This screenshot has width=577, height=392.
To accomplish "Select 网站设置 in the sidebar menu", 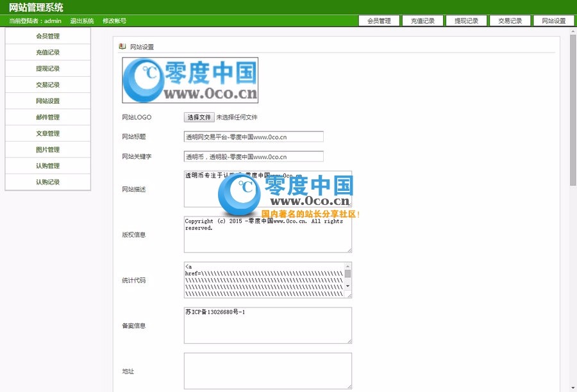I will 47,101.
